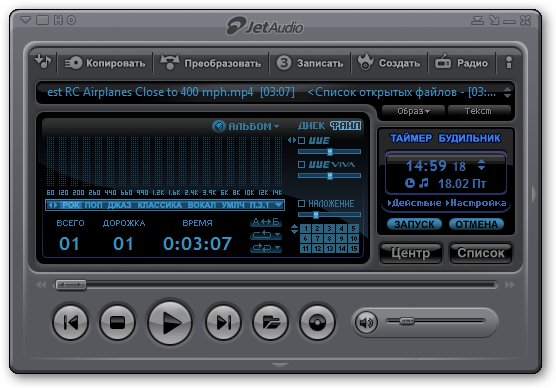The height and width of the screenshot is (388, 556).
Task: Select the ПОП equalizer preset
Action: [x=93, y=205]
